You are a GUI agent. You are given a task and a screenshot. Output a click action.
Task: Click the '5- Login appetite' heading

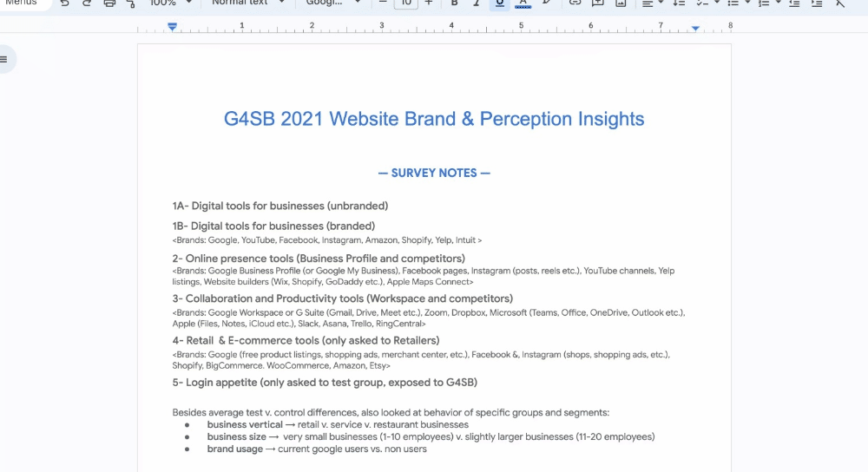(325, 383)
